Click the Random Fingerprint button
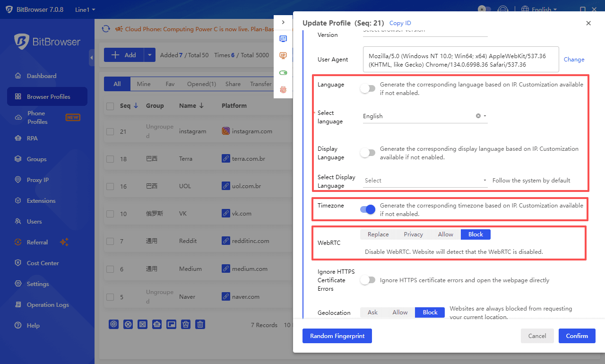Viewport: 605px width, 364px height. (337, 336)
